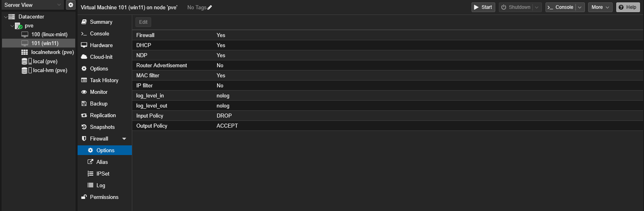This screenshot has height=211, width=644.
Task: Open the Hardware tab
Action: click(x=101, y=45)
